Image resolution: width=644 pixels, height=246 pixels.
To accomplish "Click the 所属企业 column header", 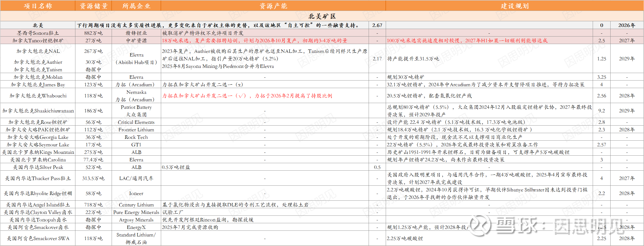I will click(136, 6).
